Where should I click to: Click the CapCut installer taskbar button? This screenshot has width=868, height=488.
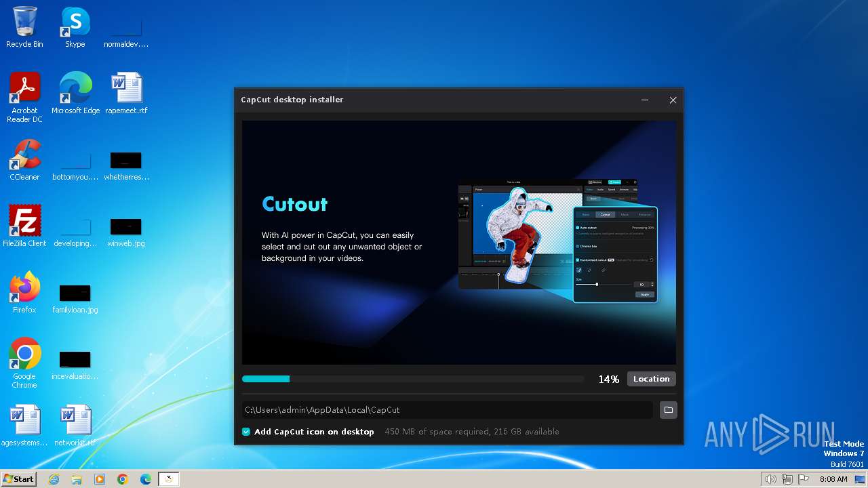169,479
